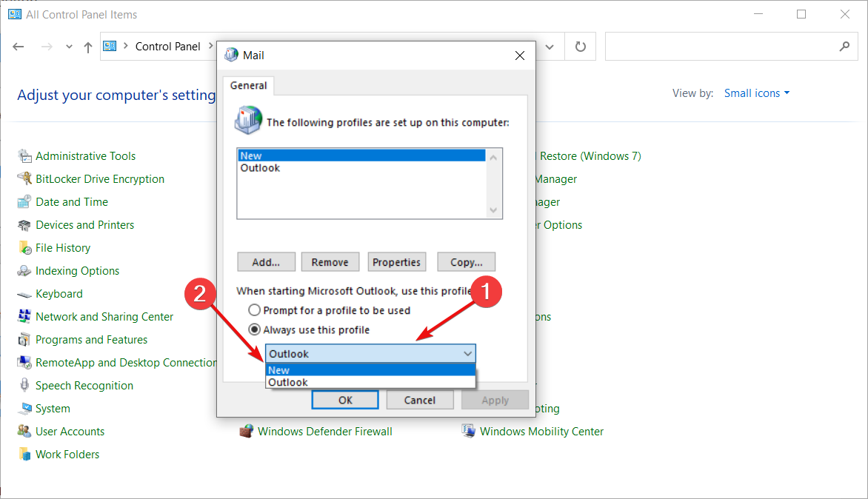The width and height of the screenshot is (868, 499).
Task: Click the Control Panel address bar icon
Action: click(x=110, y=47)
